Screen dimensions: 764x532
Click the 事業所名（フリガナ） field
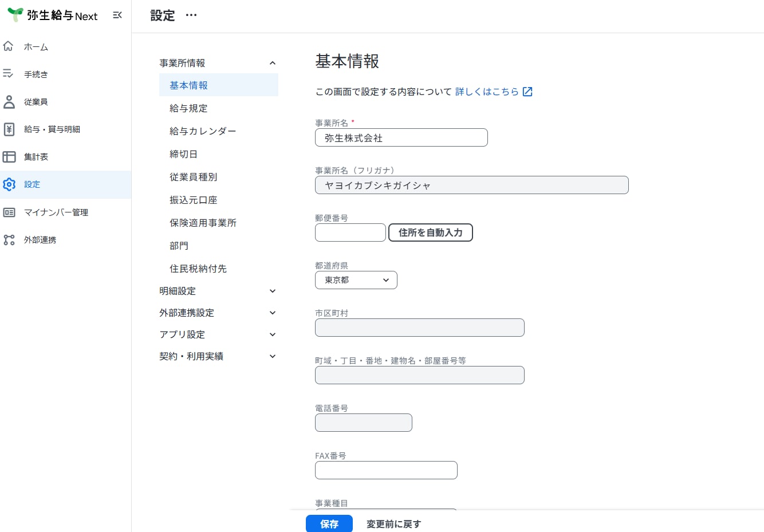pyautogui.click(x=472, y=185)
